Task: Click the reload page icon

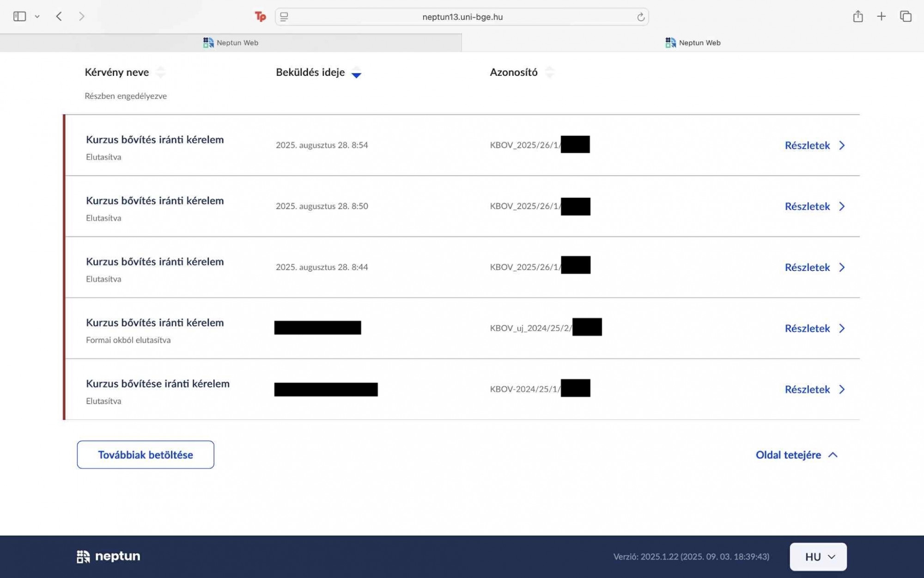Action: pos(640,17)
